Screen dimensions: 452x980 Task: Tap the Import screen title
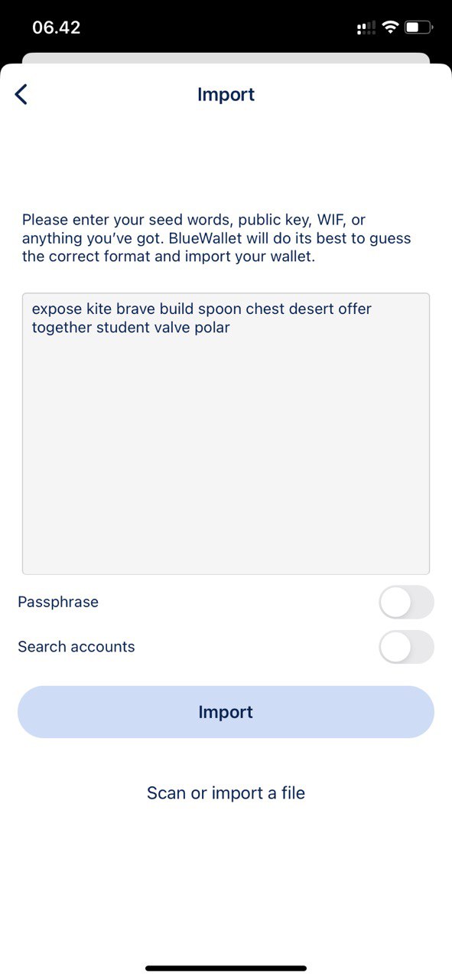(226, 95)
